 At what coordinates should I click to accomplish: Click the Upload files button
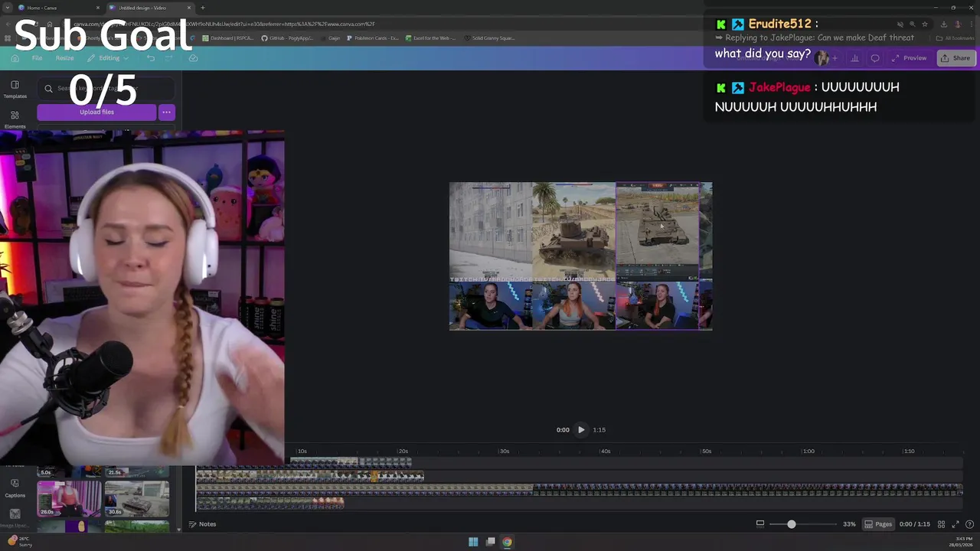pyautogui.click(x=96, y=112)
